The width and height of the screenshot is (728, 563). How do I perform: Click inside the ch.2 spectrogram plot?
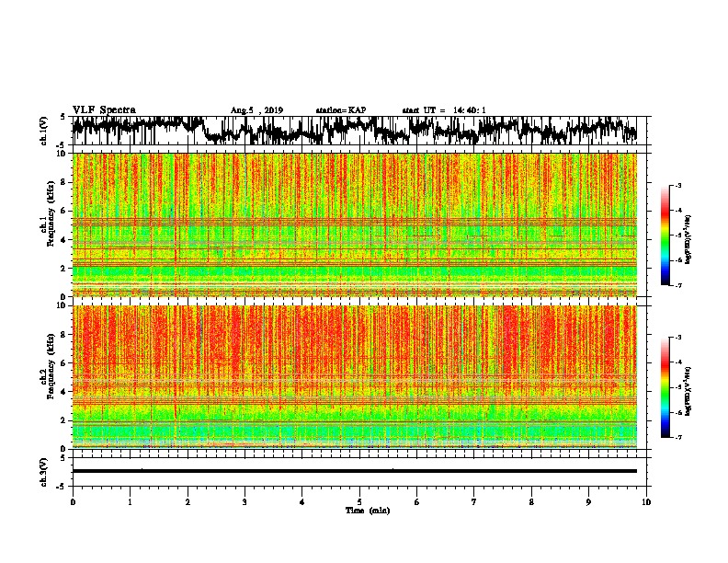tap(354, 377)
